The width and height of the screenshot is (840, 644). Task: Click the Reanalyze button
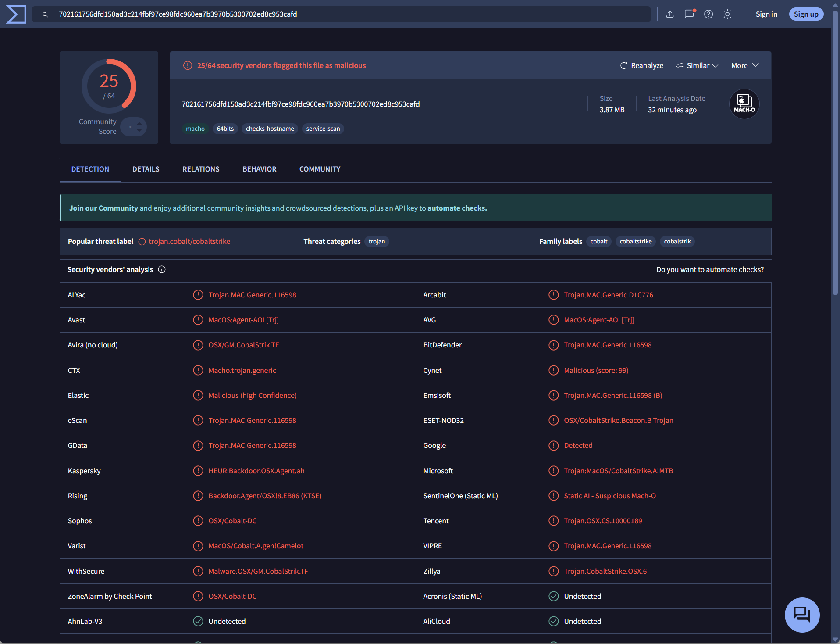click(x=642, y=65)
